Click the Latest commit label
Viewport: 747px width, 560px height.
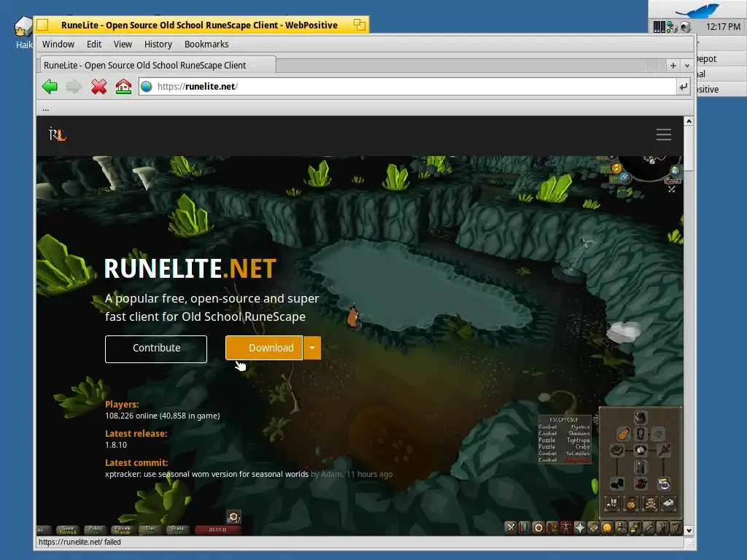136,462
